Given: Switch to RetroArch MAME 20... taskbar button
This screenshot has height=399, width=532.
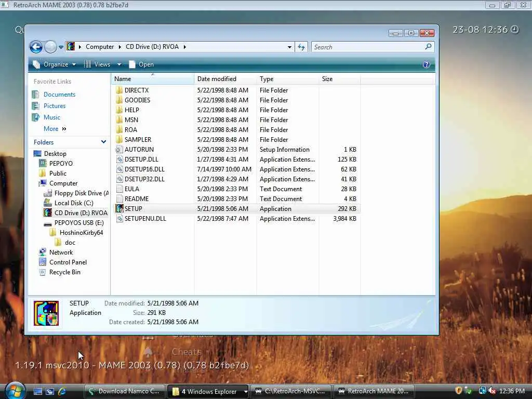Looking at the screenshot, I should click(375, 391).
